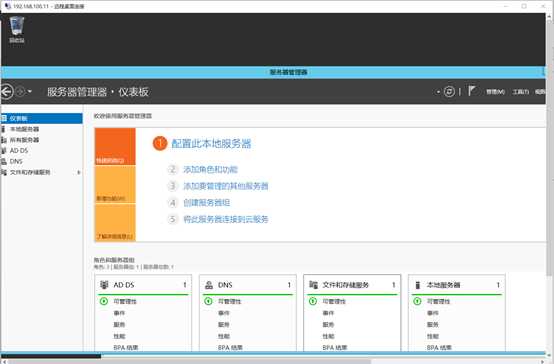Open the 工具(T) menu
Viewport: 554px width, 364px height.
click(x=520, y=92)
